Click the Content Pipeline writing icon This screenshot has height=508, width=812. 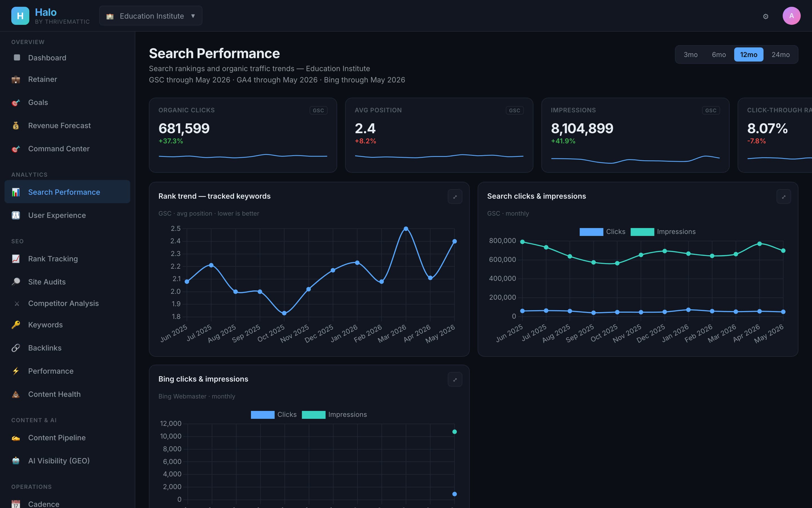[x=16, y=438]
